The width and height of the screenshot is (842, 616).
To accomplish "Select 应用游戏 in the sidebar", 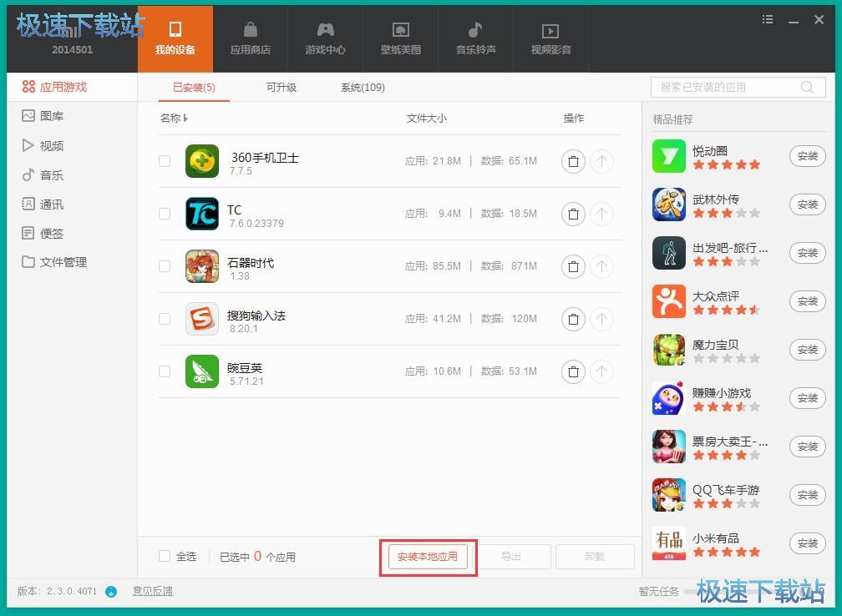I will click(x=72, y=87).
